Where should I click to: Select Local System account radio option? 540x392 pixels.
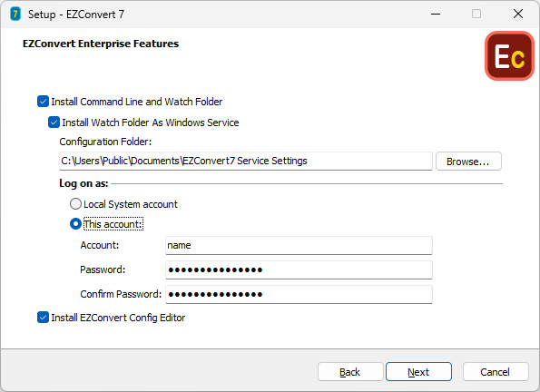point(75,204)
